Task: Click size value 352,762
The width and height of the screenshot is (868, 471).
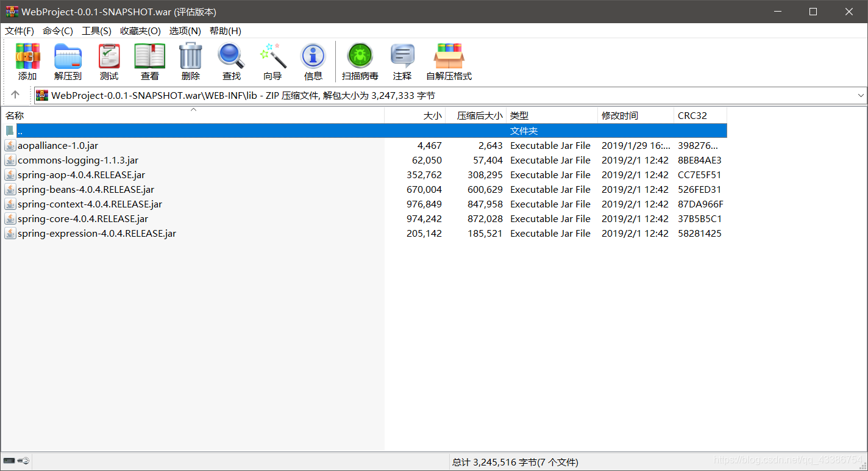Action: click(424, 175)
